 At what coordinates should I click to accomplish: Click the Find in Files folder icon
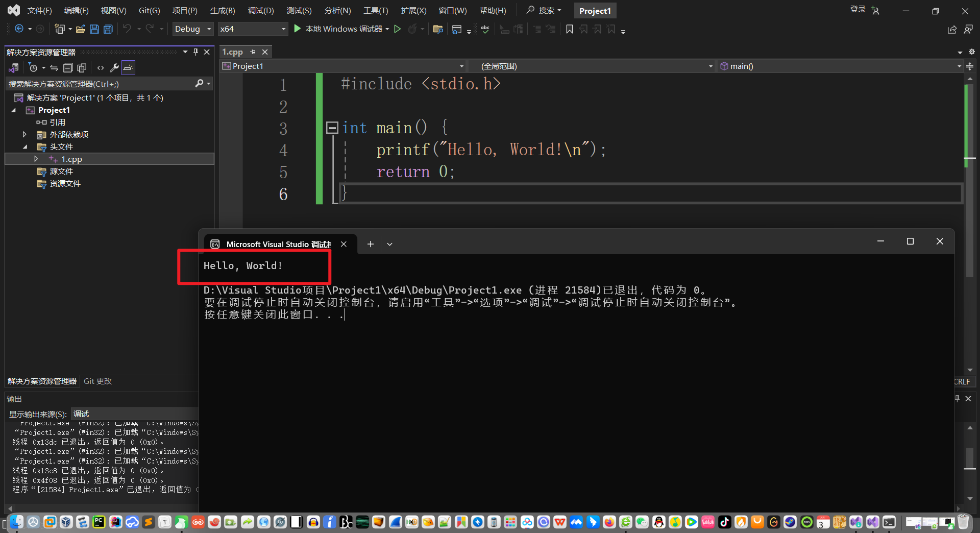pos(438,29)
